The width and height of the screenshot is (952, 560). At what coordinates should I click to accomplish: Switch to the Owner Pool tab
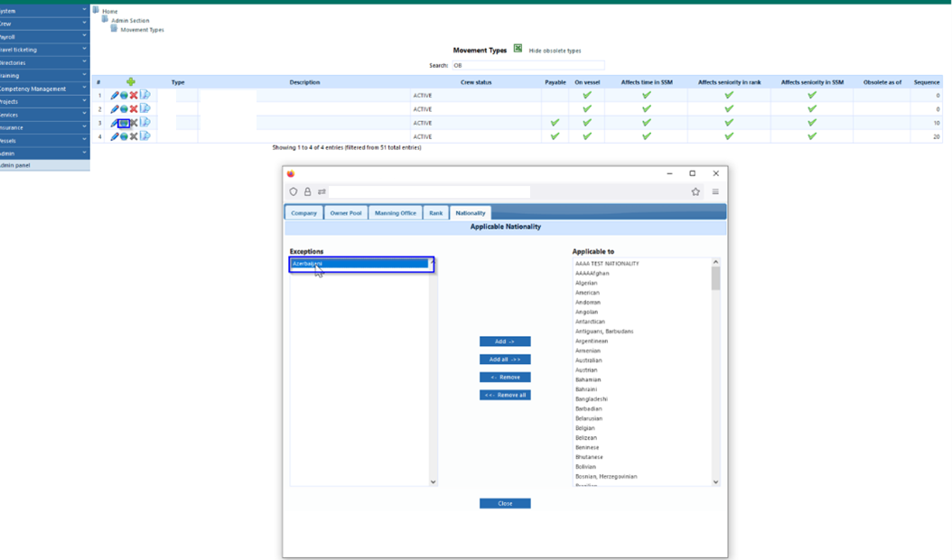coord(345,213)
